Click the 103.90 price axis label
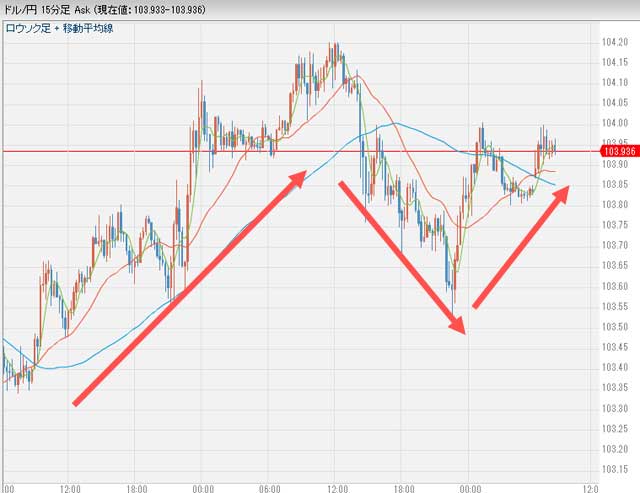 pyautogui.click(x=615, y=164)
